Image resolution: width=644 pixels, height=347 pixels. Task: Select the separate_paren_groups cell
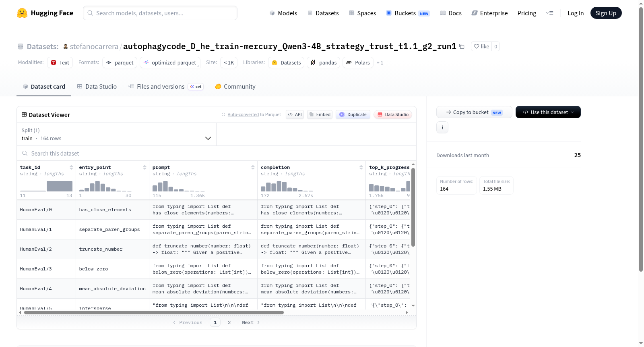click(112, 229)
